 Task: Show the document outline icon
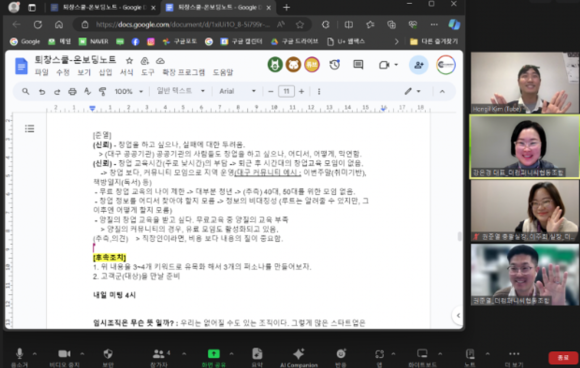tap(30, 128)
